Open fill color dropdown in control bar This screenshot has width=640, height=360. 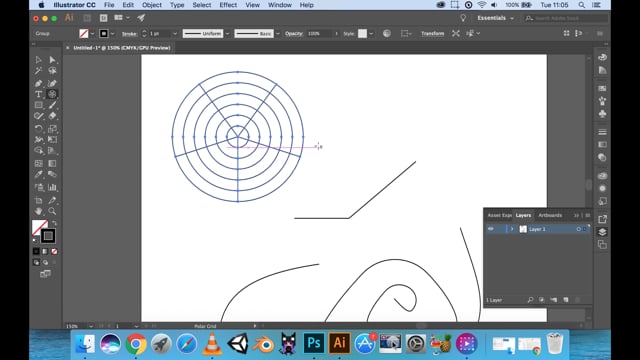click(x=93, y=33)
